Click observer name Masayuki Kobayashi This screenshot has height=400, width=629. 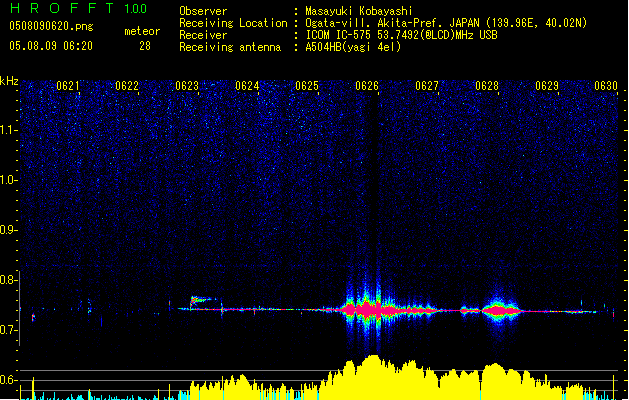coord(359,11)
